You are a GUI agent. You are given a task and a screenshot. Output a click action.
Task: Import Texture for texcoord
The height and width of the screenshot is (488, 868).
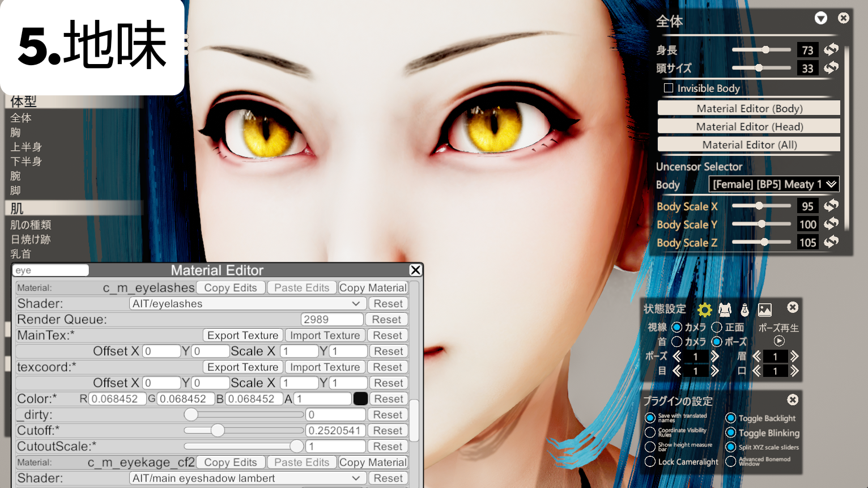click(x=325, y=367)
